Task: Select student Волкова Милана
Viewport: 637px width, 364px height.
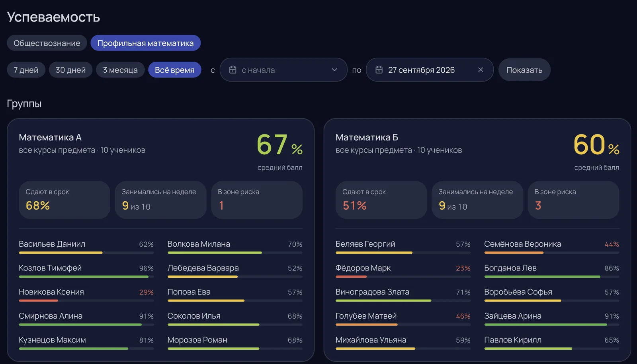Action: [x=235, y=247]
